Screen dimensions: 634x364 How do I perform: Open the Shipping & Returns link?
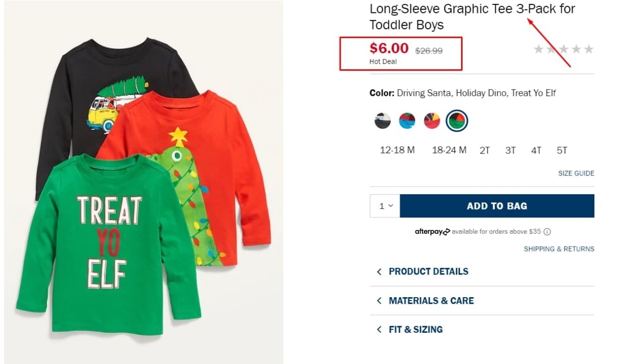tap(559, 249)
